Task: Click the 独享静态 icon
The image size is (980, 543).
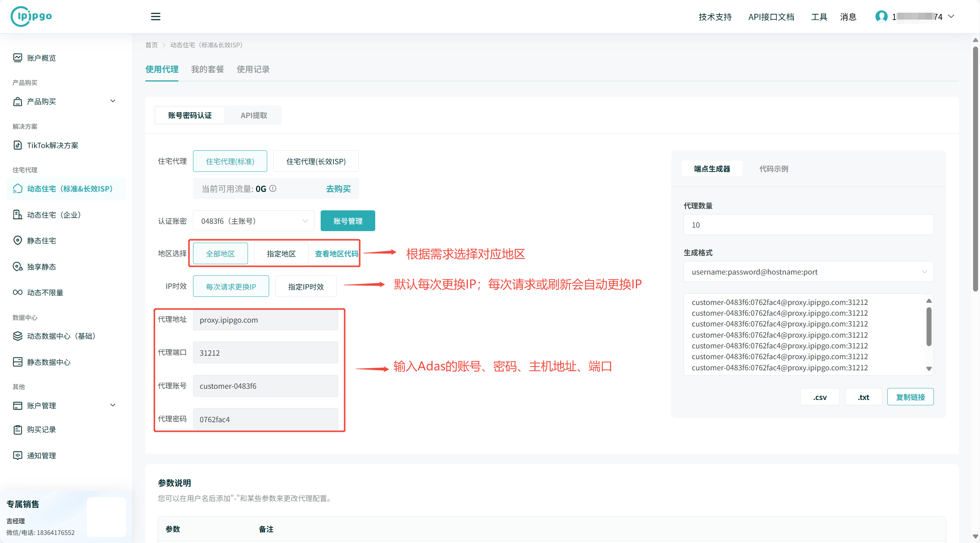Action: (18, 267)
